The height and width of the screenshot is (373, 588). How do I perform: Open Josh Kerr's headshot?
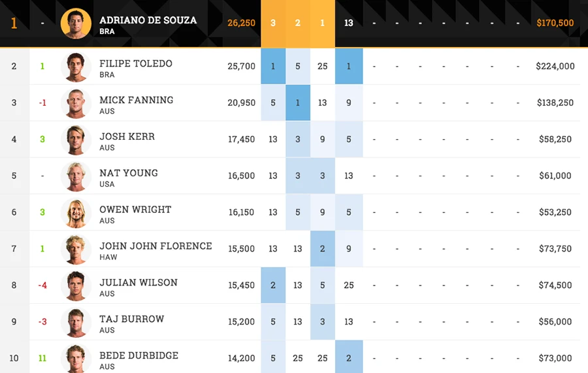coord(76,140)
